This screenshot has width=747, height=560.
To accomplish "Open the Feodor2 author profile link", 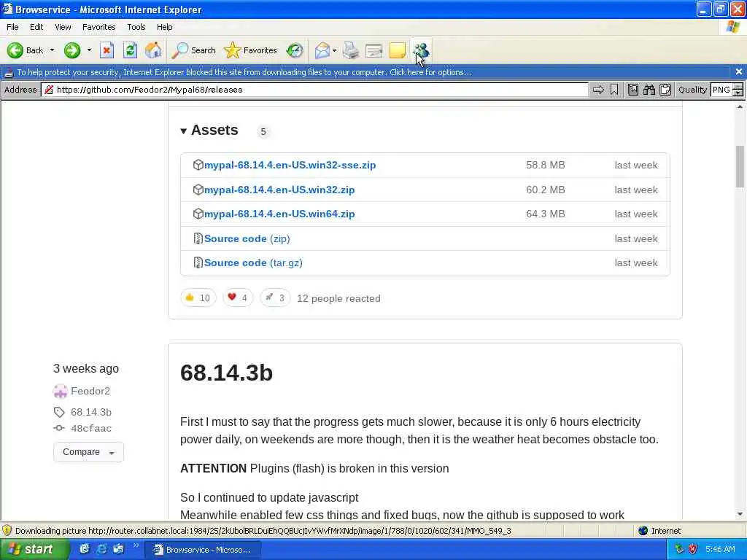I will 90,391.
